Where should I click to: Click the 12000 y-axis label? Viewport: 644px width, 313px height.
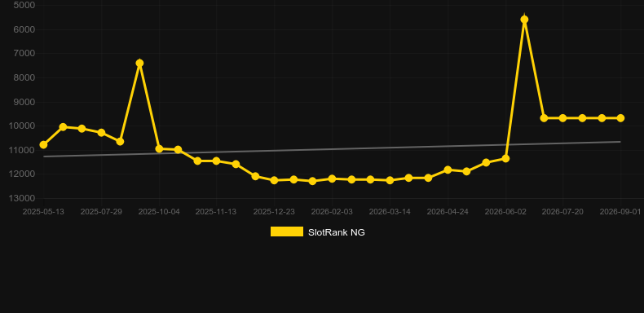22,174
